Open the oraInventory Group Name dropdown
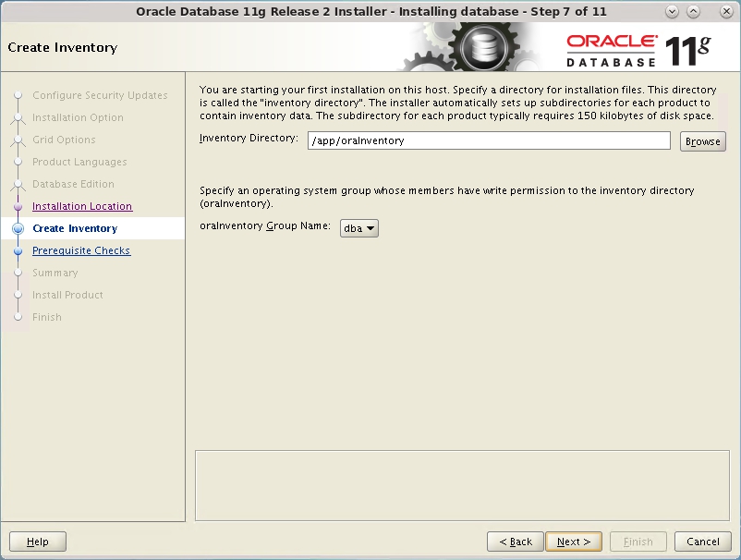The height and width of the screenshot is (560, 741). (x=359, y=228)
